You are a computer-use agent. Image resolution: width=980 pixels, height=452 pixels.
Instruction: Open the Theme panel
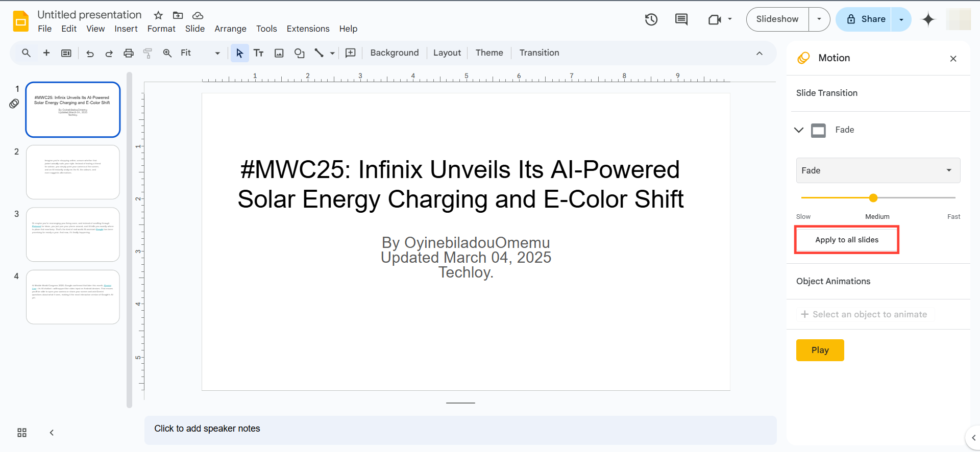tap(489, 53)
